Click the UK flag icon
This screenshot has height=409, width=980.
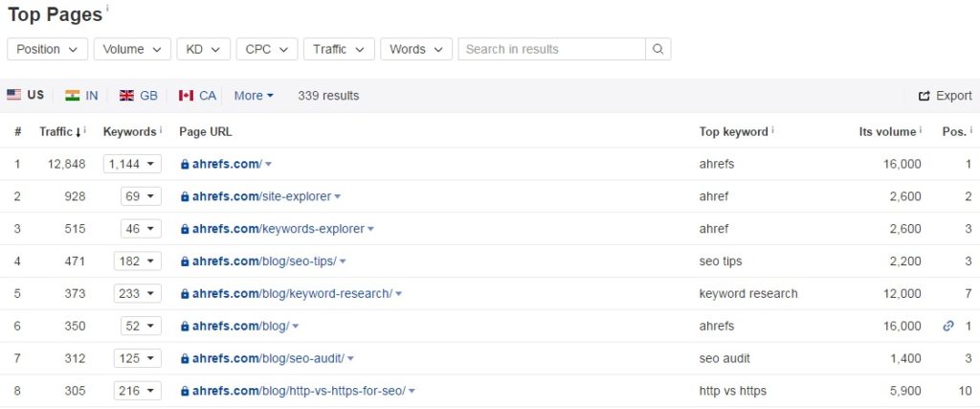[x=127, y=96]
